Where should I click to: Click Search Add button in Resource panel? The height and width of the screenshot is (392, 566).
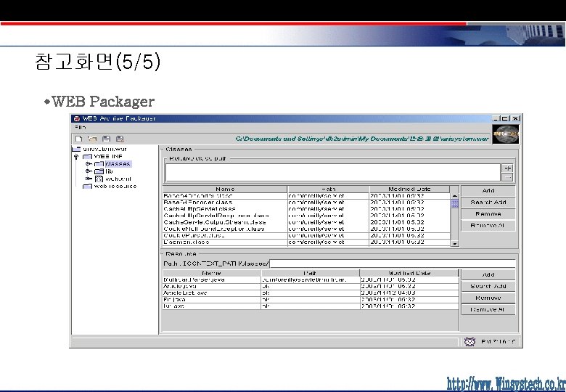pyautogui.click(x=488, y=286)
